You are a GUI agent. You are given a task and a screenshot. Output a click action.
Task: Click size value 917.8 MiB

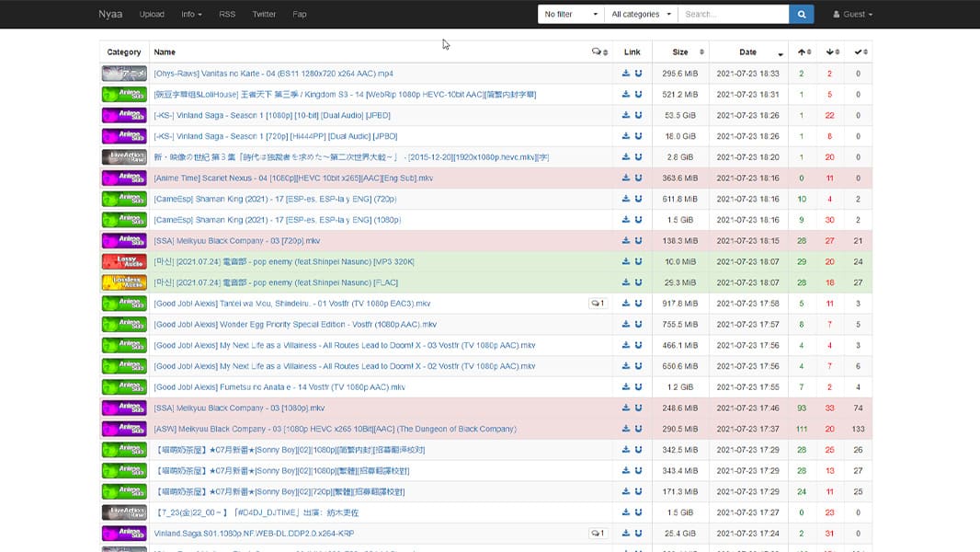(x=680, y=304)
